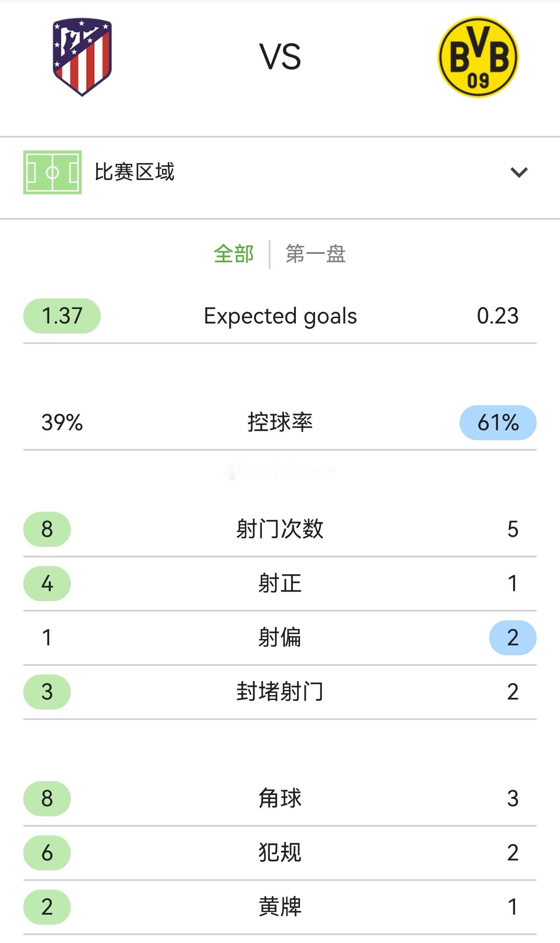Click the green 6 犯规 bubble
The image size is (560, 943).
pyautogui.click(x=47, y=854)
